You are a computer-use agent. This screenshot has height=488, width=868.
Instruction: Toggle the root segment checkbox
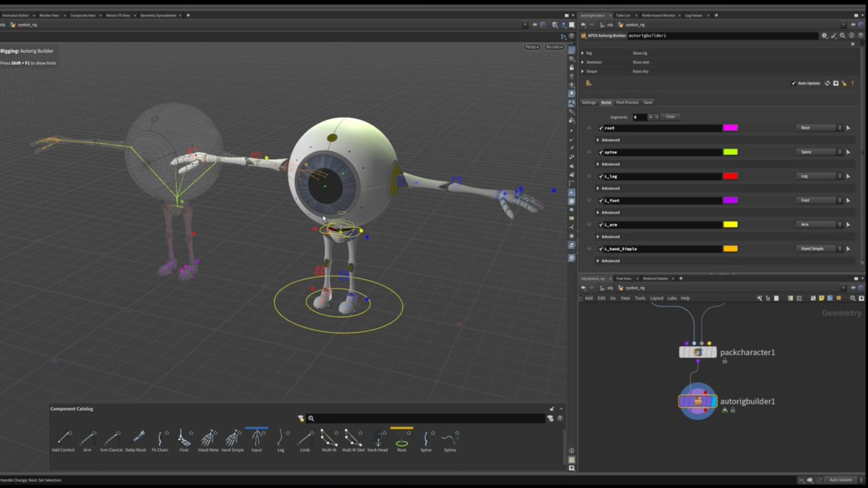click(x=601, y=128)
